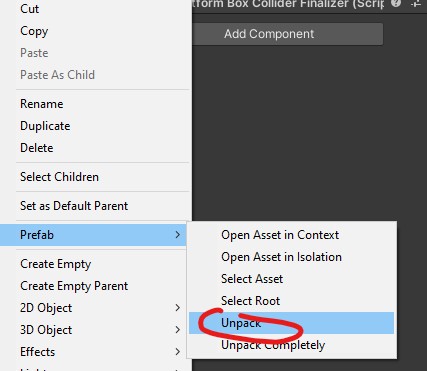Screen dimensions: 427x371
Task: Open the component preset settings icon
Action: pyautogui.click(x=416, y=4)
